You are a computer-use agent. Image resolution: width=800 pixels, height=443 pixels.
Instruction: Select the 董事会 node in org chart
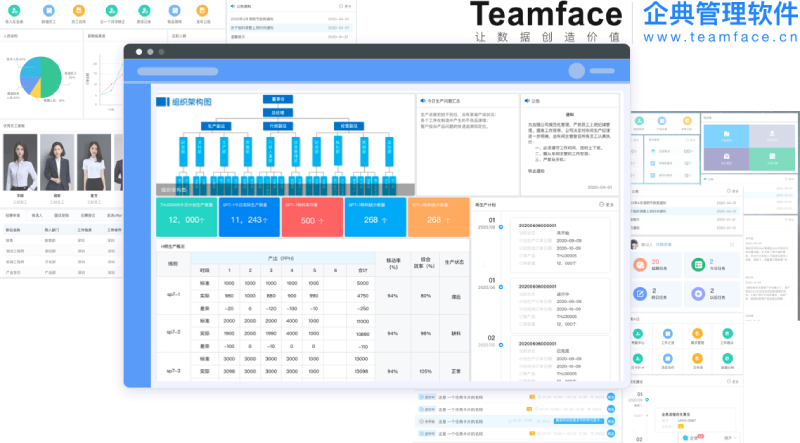[277, 99]
